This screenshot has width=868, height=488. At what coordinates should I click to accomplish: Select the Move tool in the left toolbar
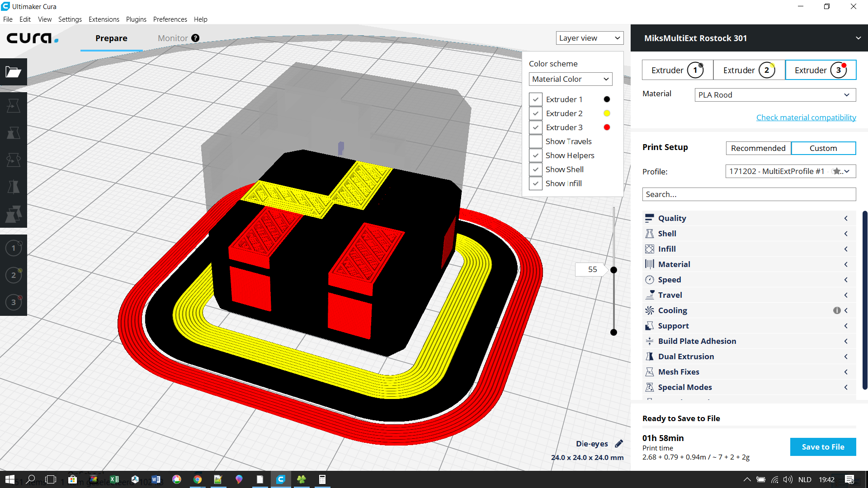pos(14,106)
